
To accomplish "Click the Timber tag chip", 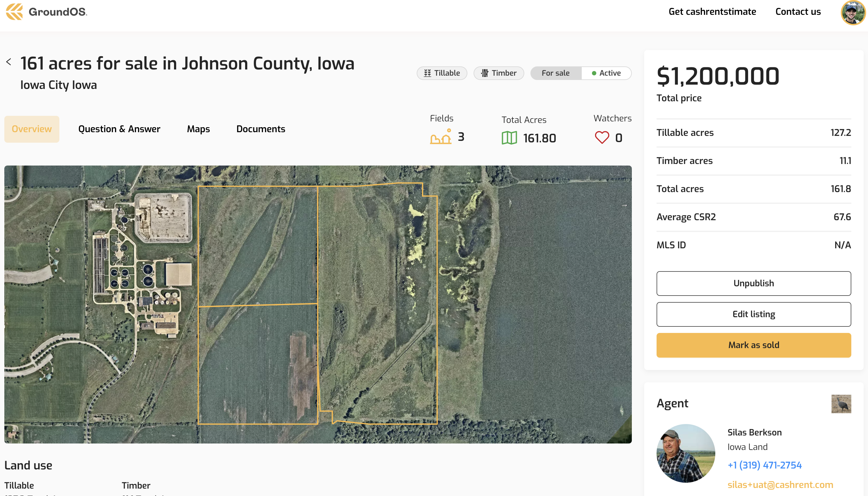I will 498,73.
